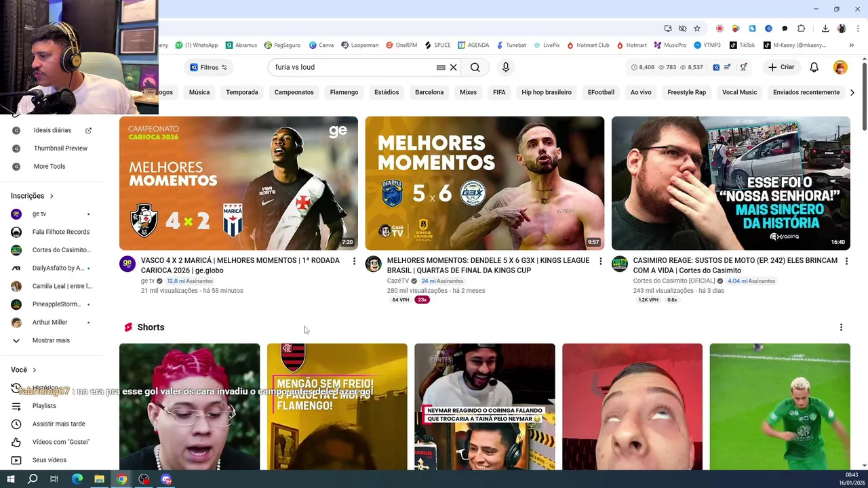
Task: Open Chrome three-dot menu
Action: (858, 28)
